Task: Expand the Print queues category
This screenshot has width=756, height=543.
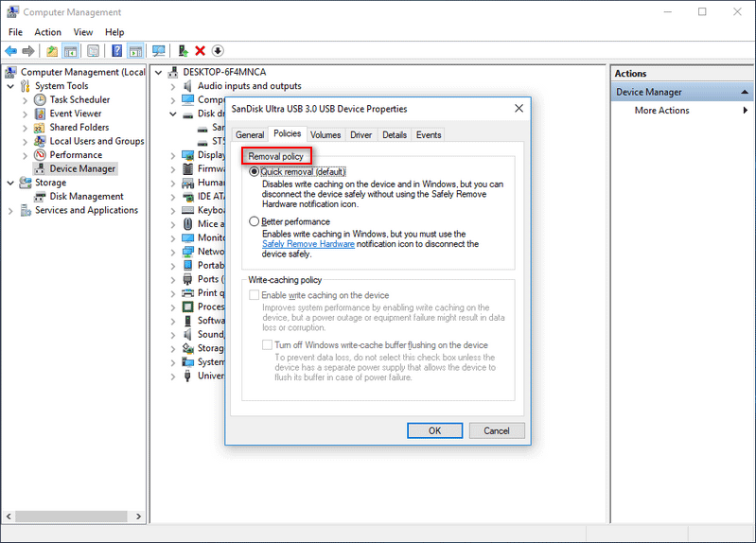Action: click(172, 293)
